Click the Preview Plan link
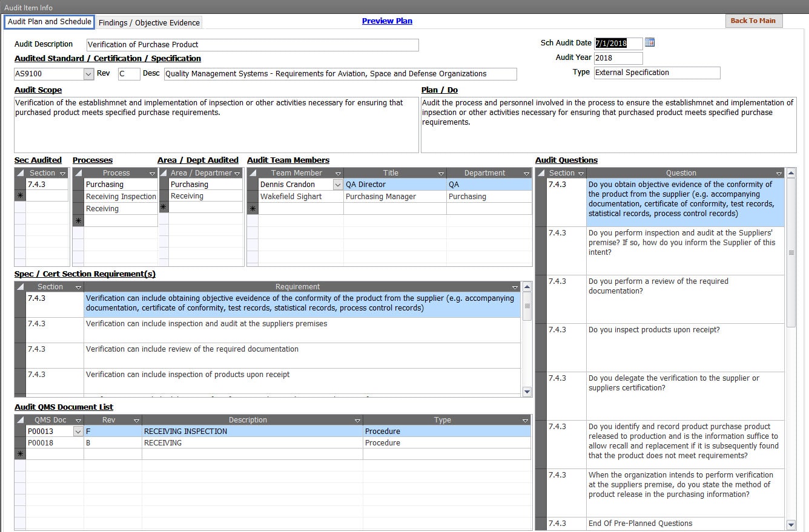Viewport: 809px width, 532px height. [x=387, y=21]
